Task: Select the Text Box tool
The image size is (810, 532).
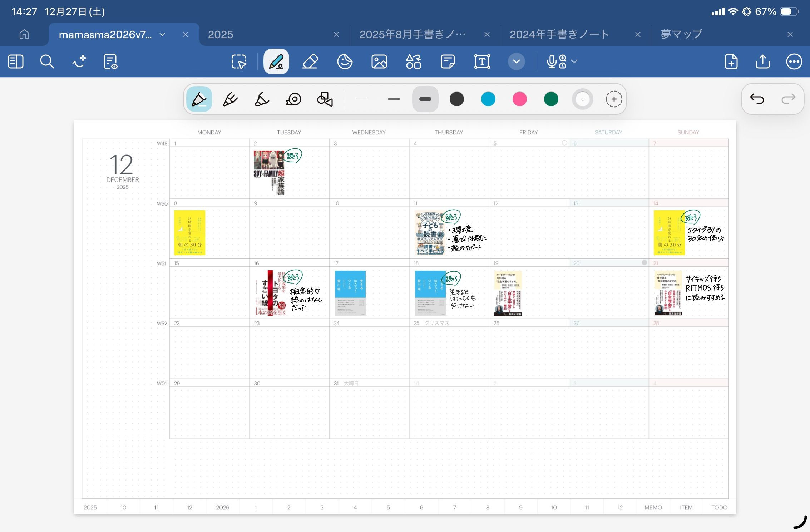Action: tap(482, 61)
